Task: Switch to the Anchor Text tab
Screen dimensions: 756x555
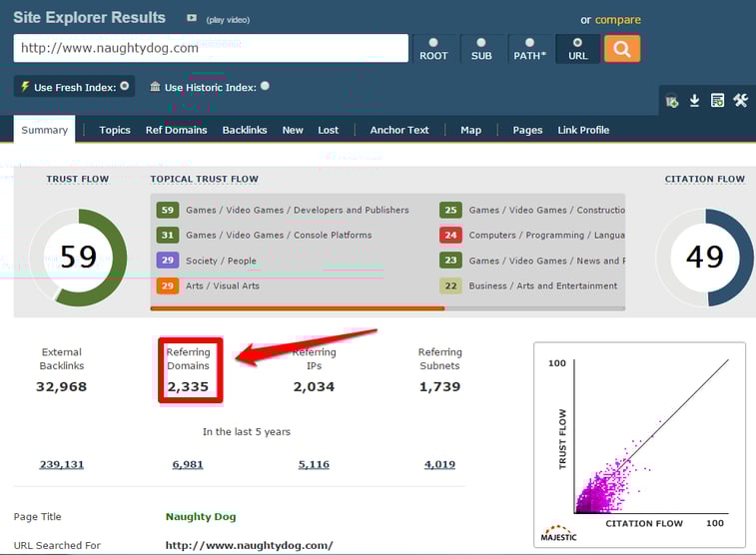Action: tap(399, 130)
